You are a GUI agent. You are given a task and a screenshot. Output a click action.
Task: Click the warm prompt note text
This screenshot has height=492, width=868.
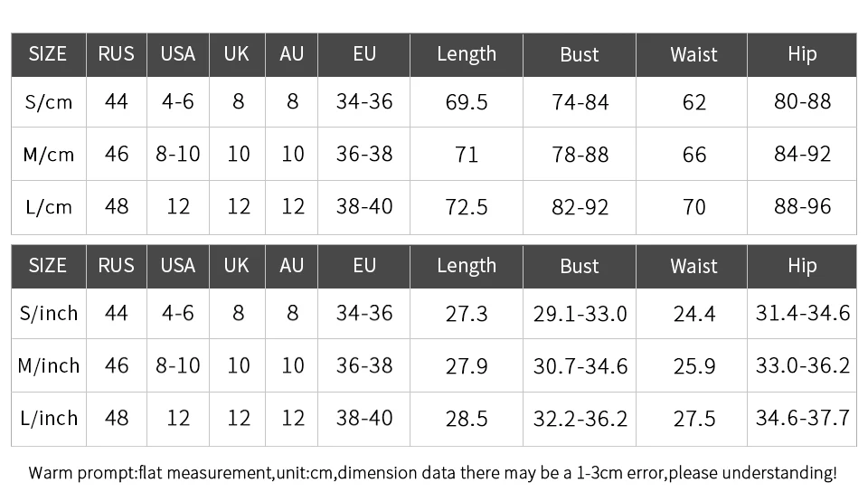click(x=432, y=473)
